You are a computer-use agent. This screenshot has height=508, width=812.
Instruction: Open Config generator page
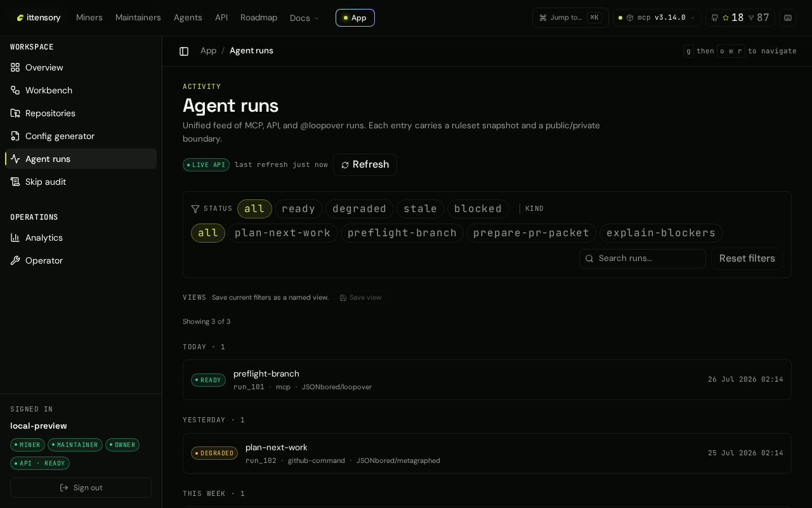click(81, 136)
